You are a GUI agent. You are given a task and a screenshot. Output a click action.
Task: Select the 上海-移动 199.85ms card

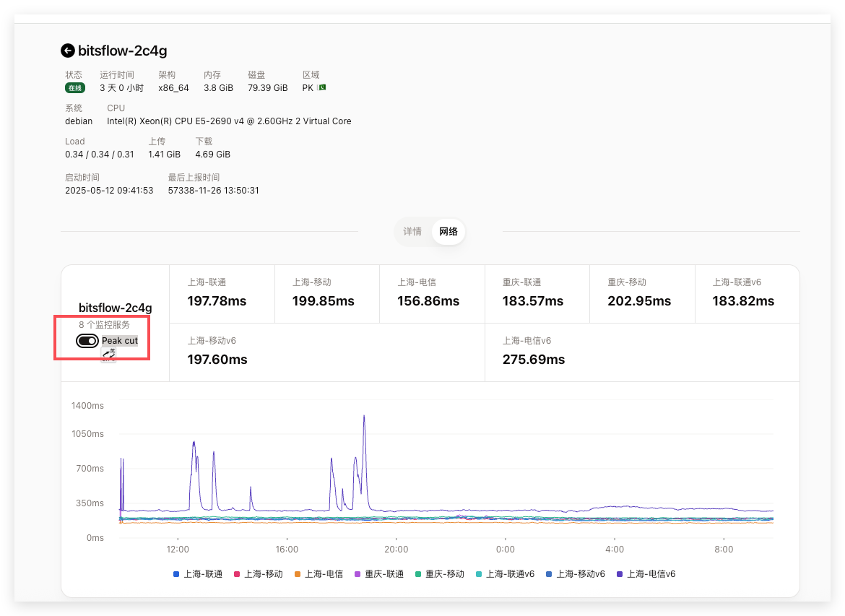[x=326, y=293]
